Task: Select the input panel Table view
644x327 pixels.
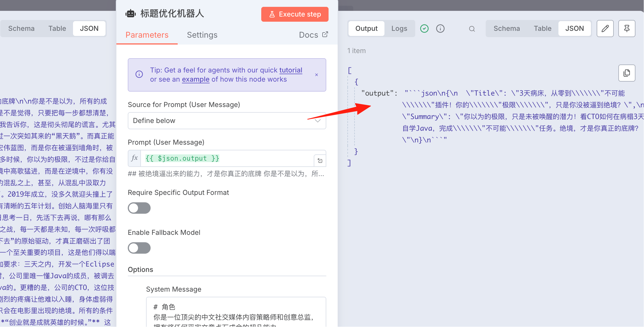Action: [57, 29]
